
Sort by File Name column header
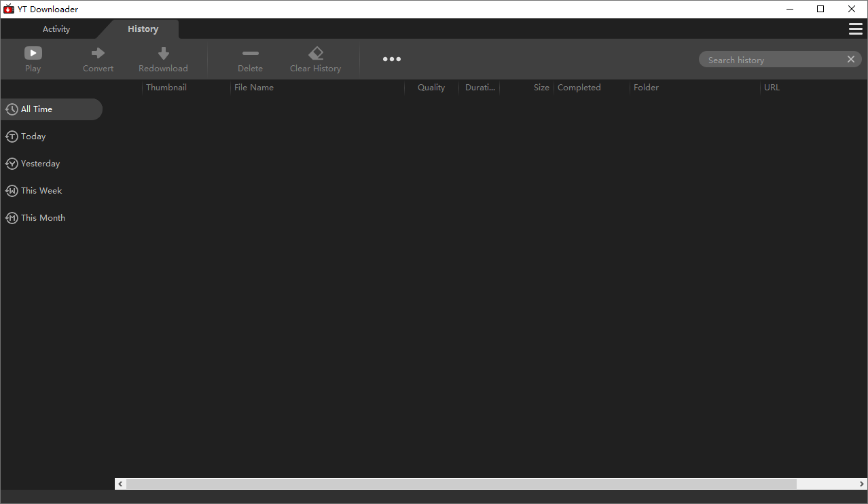pyautogui.click(x=254, y=88)
